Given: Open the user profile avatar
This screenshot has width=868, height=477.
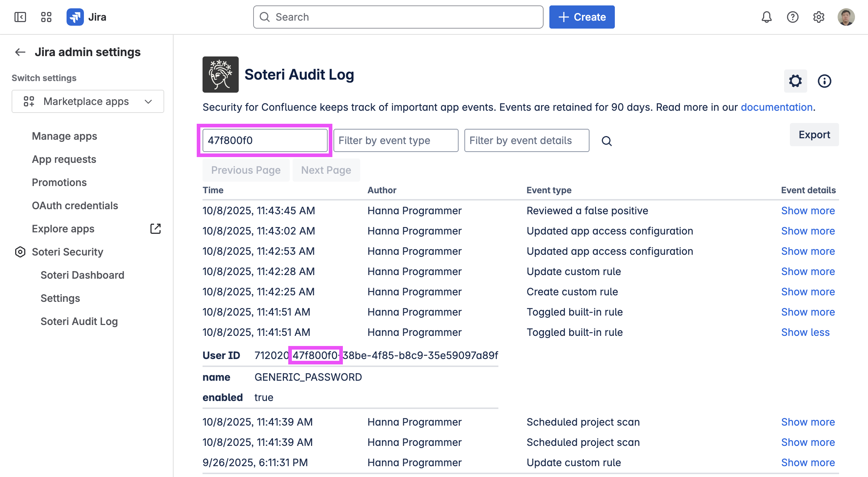Looking at the screenshot, I should (x=846, y=17).
